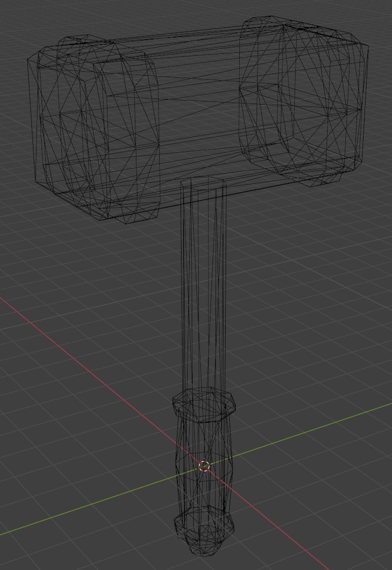This screenshot has height=570, width=392.
Task: Click the grip section below the 3D cursor
Action: [x=204, y=490]
